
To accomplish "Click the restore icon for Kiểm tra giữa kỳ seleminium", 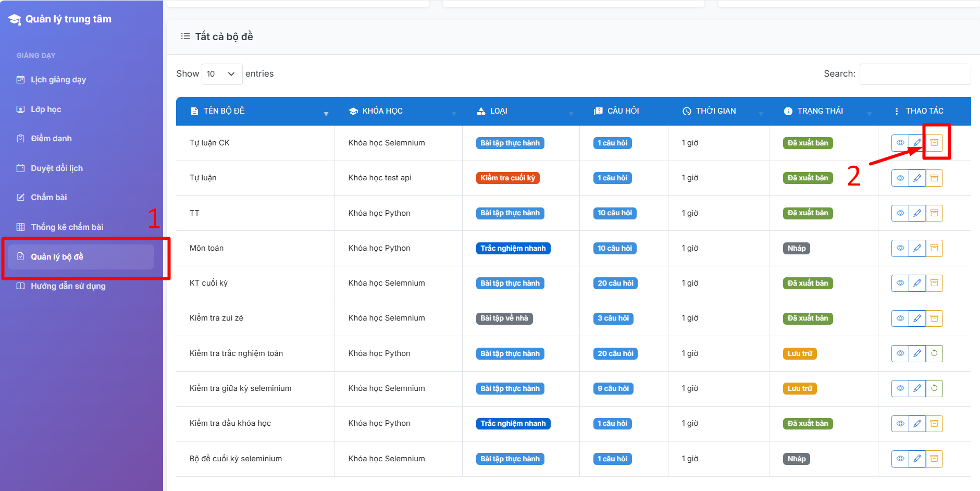I will pyautogui.click(x=934, y=388).
